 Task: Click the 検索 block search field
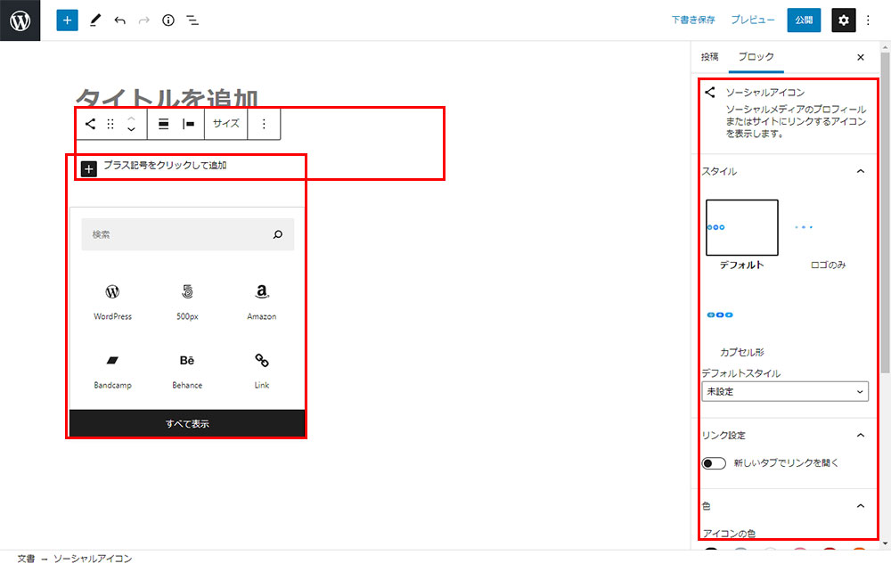[x=178, y=234]
